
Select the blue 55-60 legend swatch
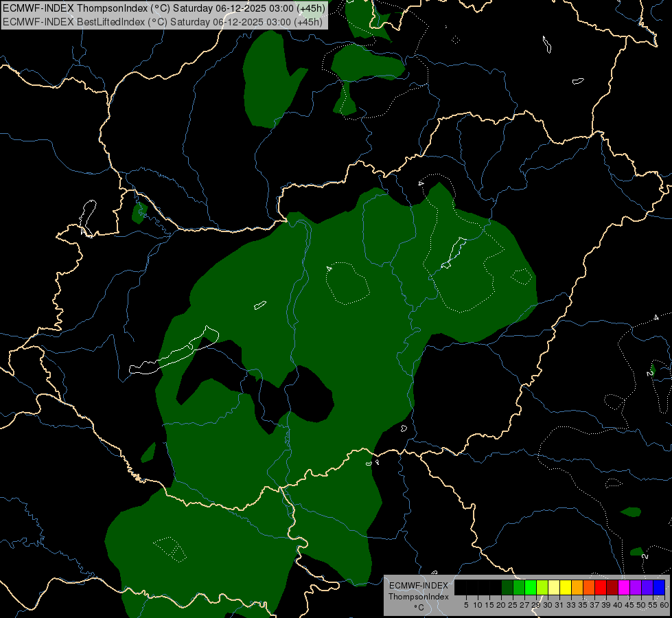point(659,587)
